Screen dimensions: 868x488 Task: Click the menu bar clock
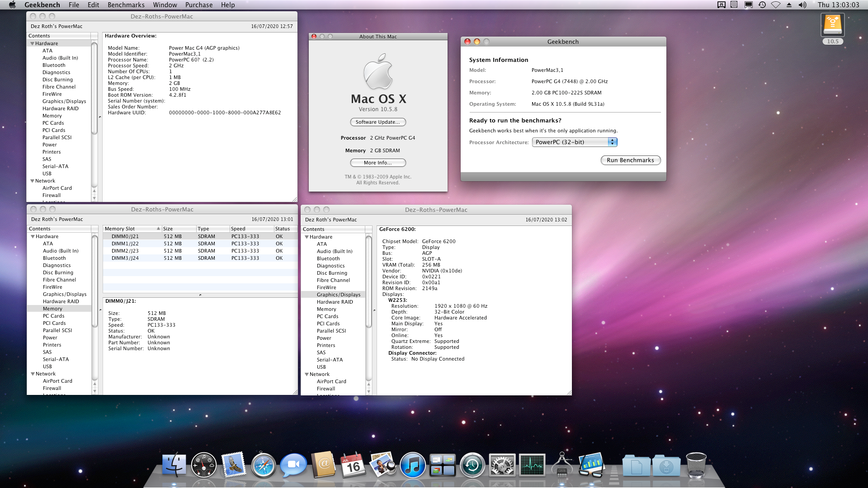tap(838, 5)
